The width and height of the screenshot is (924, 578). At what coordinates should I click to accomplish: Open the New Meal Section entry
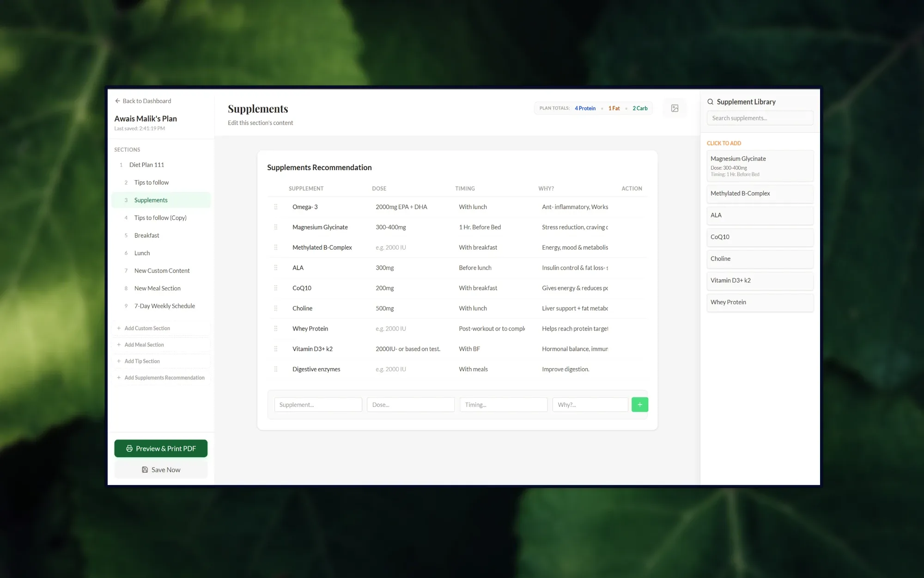coord(161,288)
